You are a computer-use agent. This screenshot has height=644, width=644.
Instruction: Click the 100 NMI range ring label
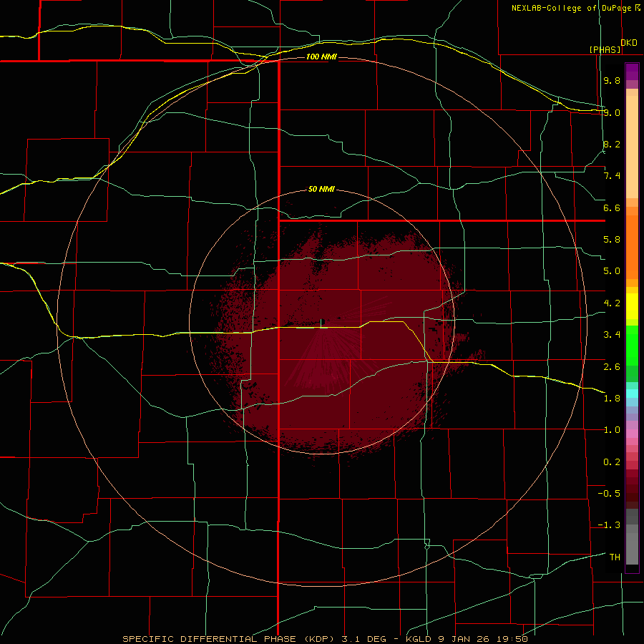(x=321, y=57)
